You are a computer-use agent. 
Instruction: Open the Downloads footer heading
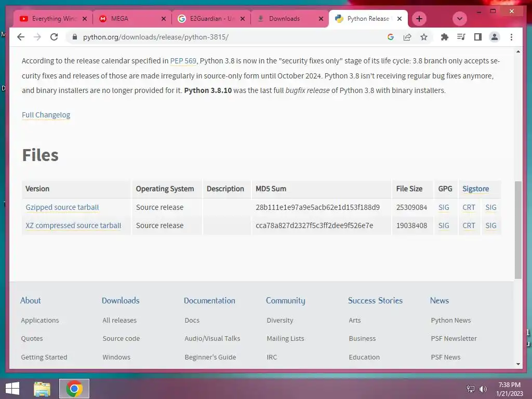click(121, 301)
